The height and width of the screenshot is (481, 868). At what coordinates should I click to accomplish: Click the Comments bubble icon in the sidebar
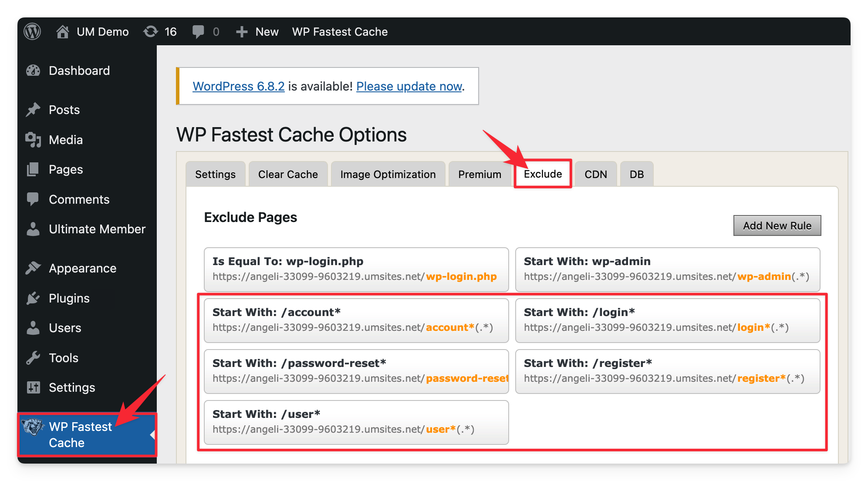[33, 199]
